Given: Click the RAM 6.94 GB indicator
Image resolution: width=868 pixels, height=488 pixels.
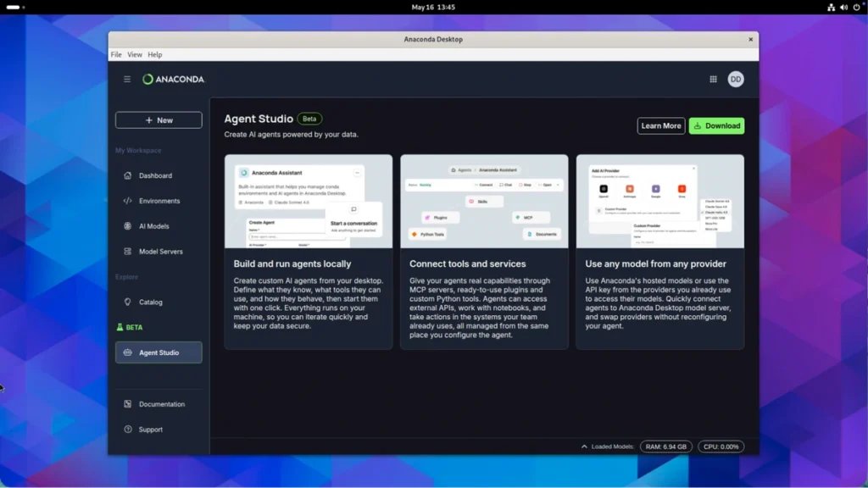Looking at the screenshot, I should tap(665, 446).
